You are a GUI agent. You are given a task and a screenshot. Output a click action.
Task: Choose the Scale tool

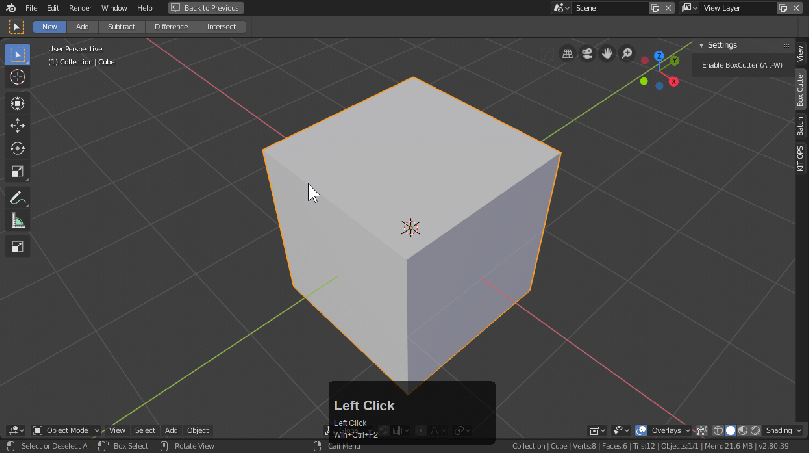click(18, 171)
